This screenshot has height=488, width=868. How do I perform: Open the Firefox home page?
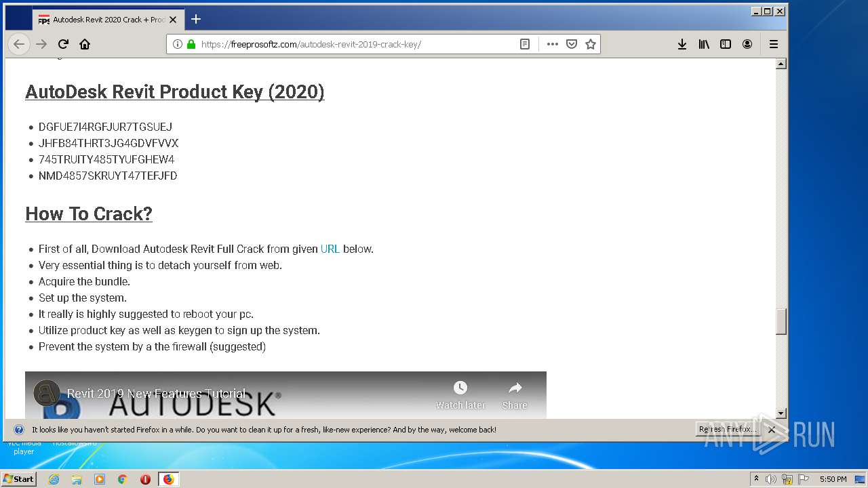85,44
